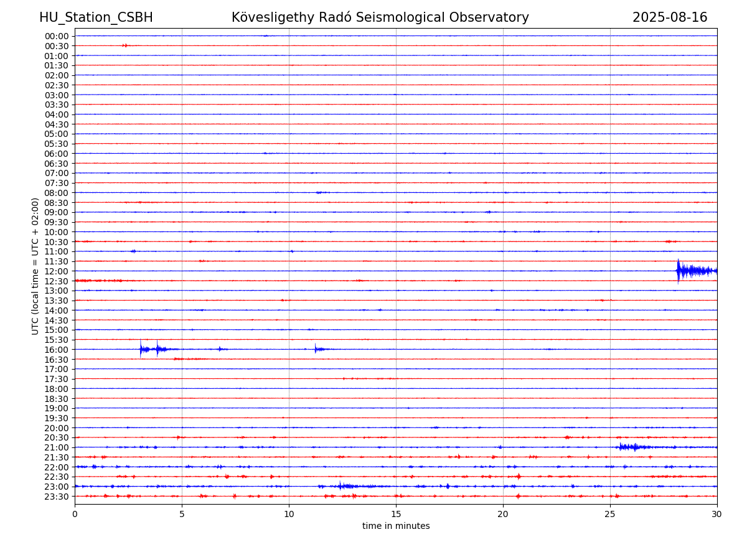
Task: Click the 30 minute x-axis tick label
Action: coord(717,515)
